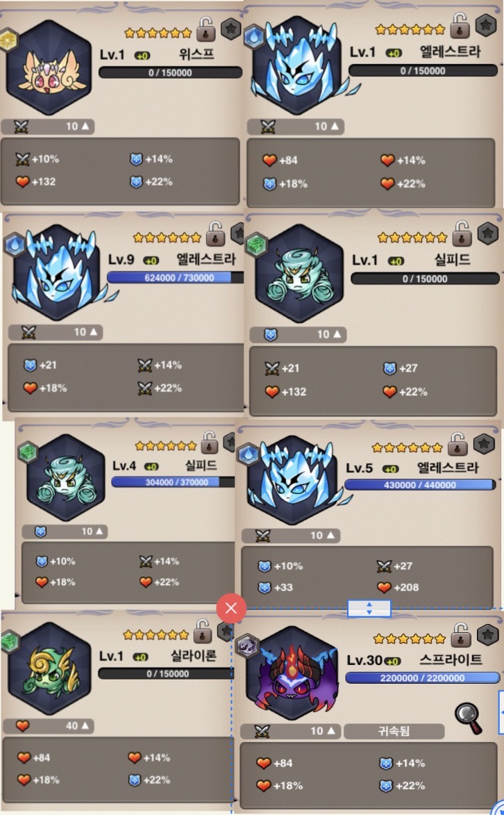The image size is (504, 815).
Task: Click the red X close button
Action: [231, 608]
